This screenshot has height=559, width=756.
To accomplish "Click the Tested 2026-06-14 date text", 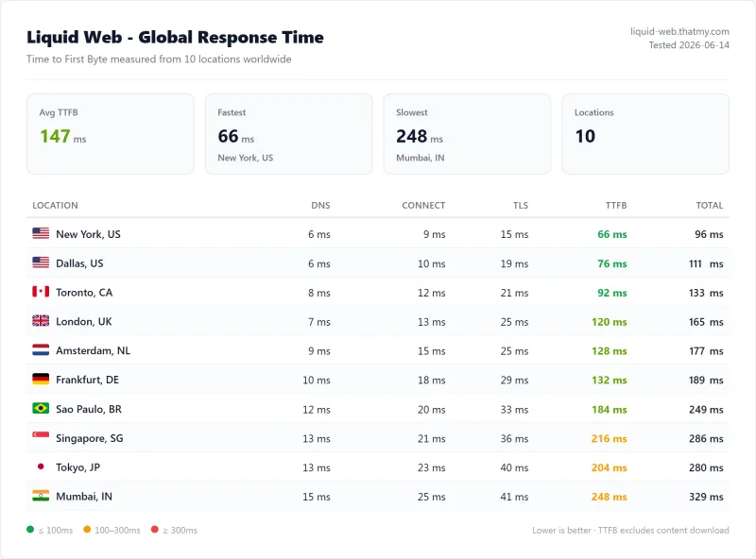I will click(x=689, y=44).
